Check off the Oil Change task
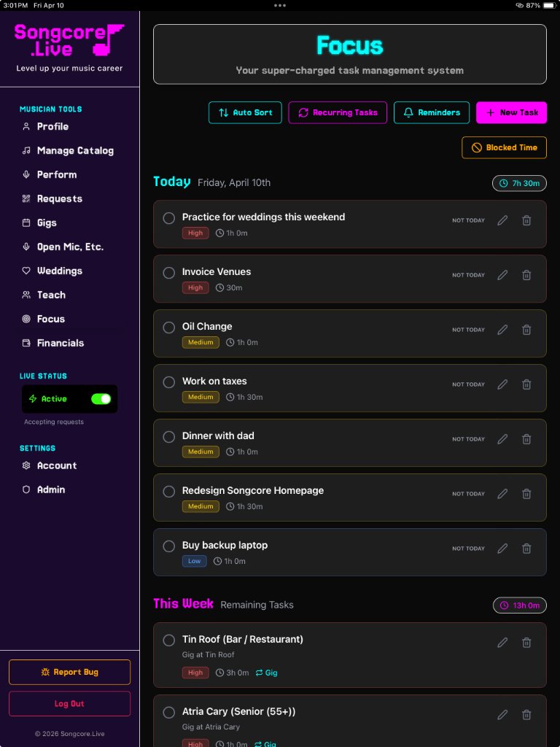The width and height of the screenshot is (560, 747). pyautogui.click(x=169, y=328)
